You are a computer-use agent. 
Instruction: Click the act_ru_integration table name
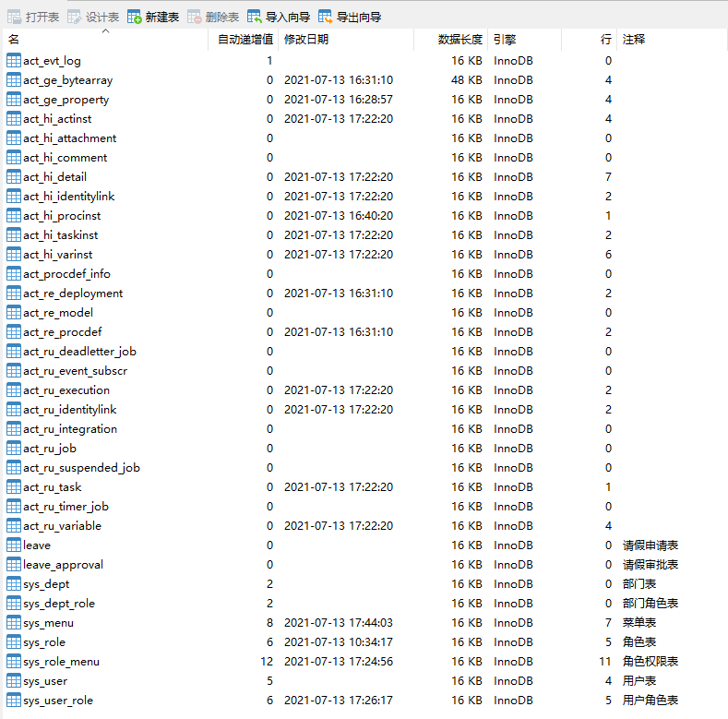click(x=70, y=429)
